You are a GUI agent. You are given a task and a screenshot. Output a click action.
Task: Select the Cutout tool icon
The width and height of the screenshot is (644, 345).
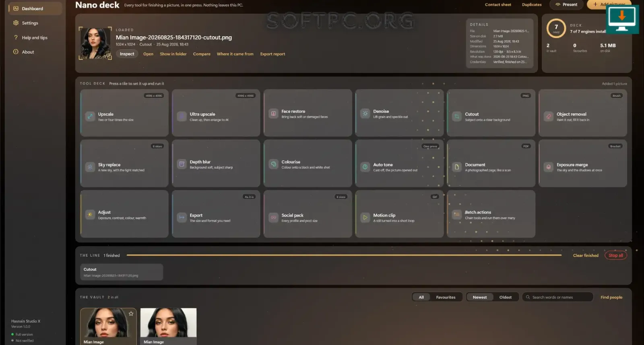(457, 117)
